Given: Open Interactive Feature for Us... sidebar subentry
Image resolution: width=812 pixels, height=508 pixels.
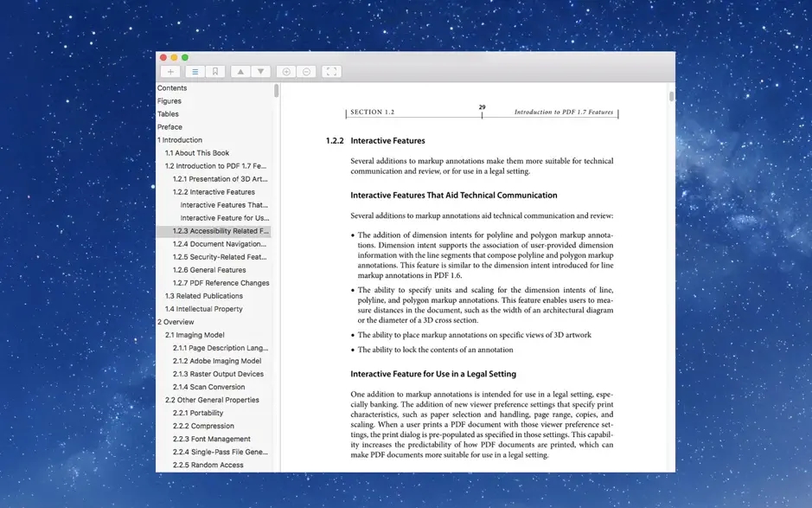Looking at the screenshot, I should [225, 218].
